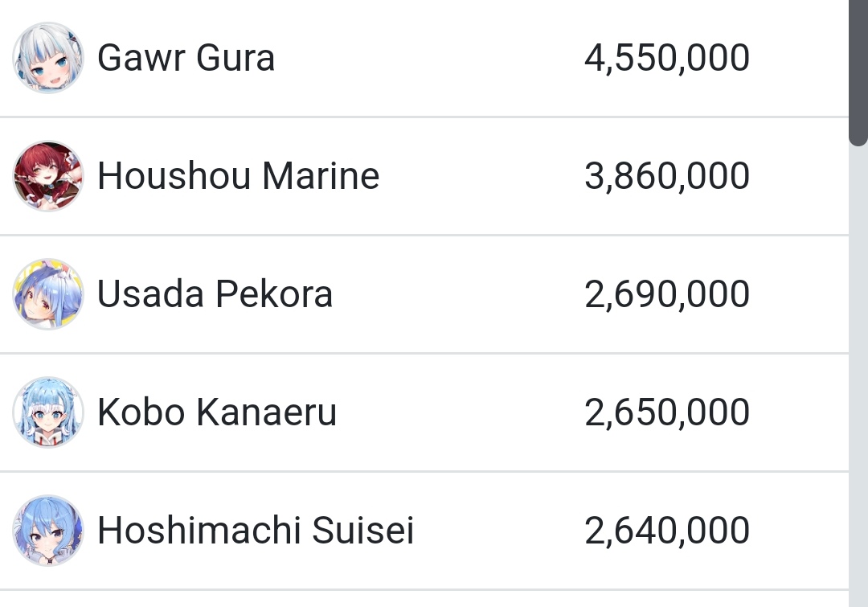Viewport: 868px width, 607px height.
Task: Select the 2,650,000 figure for Kobo
Action: [667, 412]
